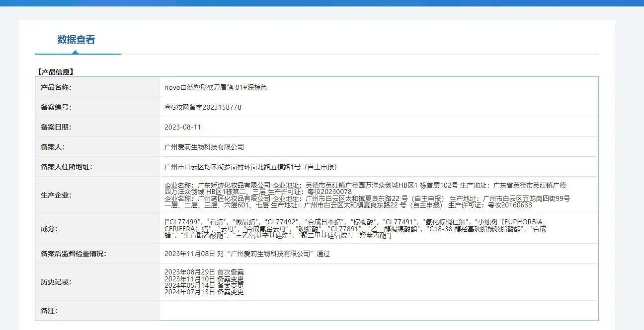
Task: Click the 历史记录 label cell
Action: [x=97, y=282]
